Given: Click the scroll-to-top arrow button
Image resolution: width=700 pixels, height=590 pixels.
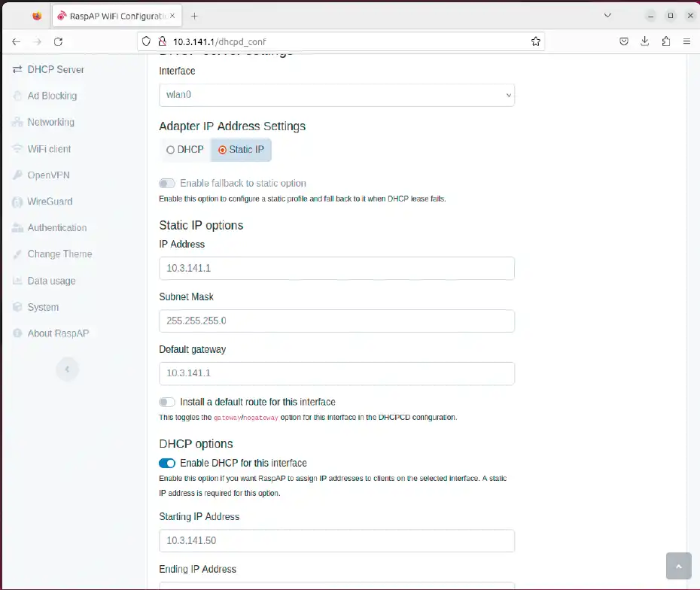Looking at the screenshot, I should pyautogui.click(x=679, y=566).
